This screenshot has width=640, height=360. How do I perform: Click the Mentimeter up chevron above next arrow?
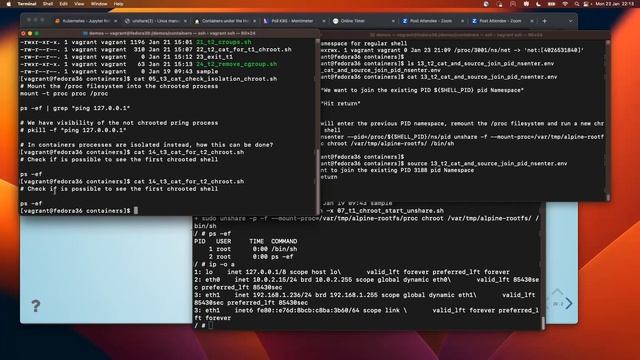pyautogui.click(x=557, y=291)
